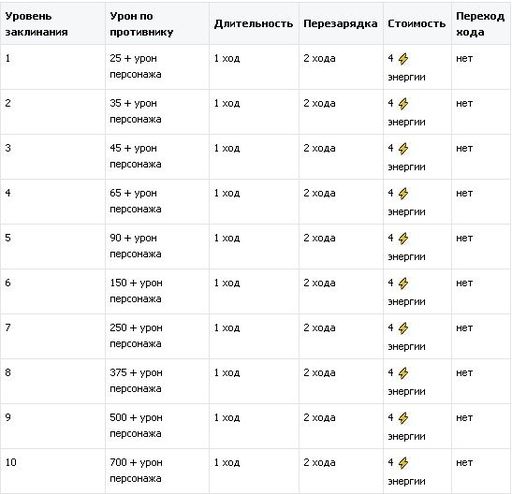
Task: Click the energy lightning icon in level 6 row
Action: click(x=403, y=283)
